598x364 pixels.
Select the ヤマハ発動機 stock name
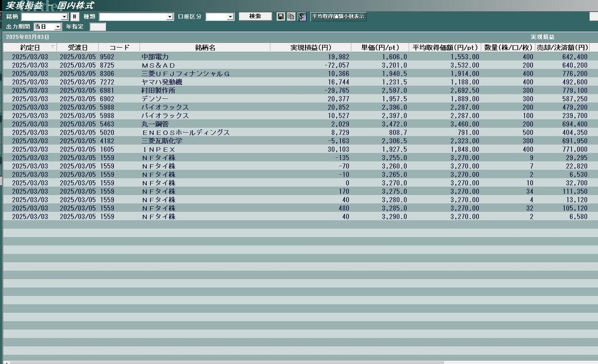[x=162, y=82]
